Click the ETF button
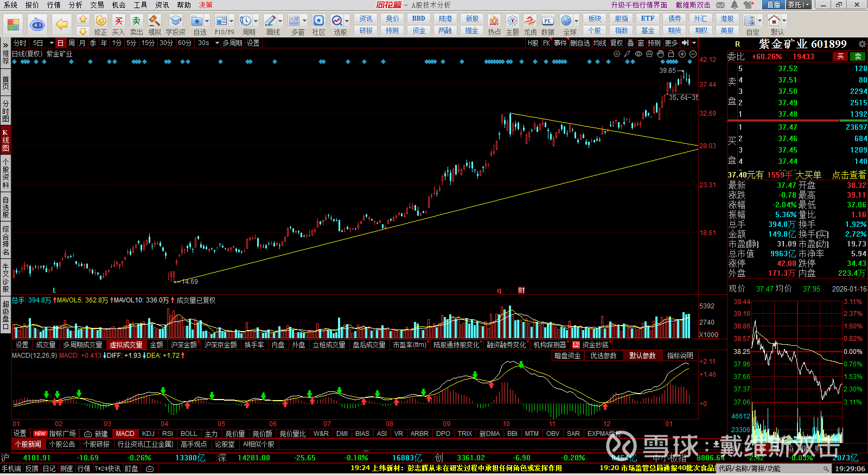The image size is (868, 475). coord(648,18)
